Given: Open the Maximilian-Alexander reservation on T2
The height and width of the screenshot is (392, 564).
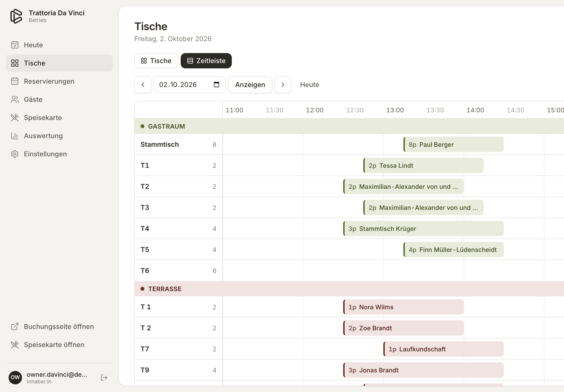Looking at the screenshot, I should point(403,187).
